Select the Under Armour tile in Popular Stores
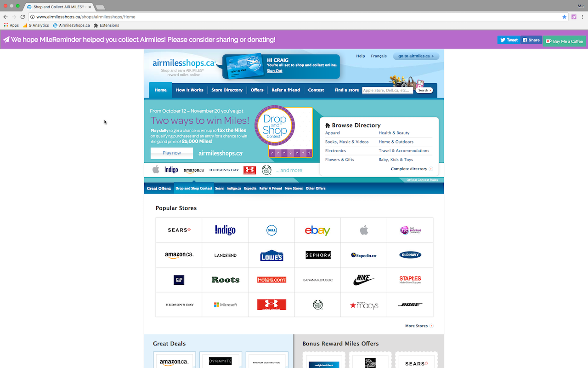The image size is (588, 368). (x=271, y=305)
